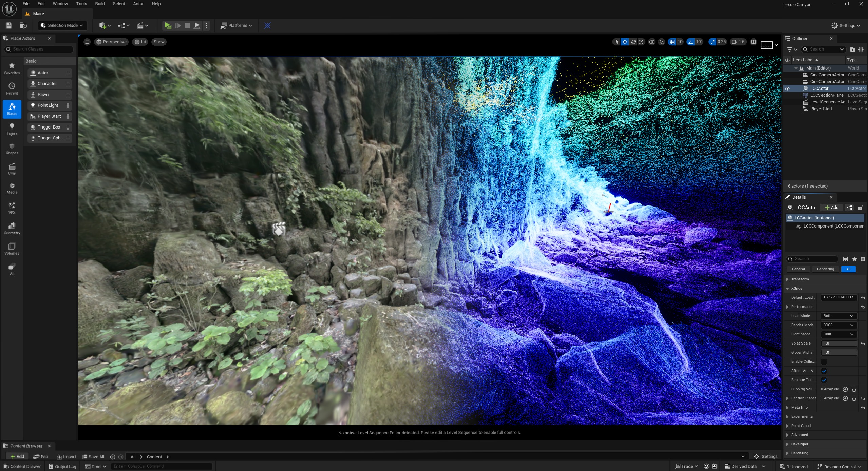
Task: Select the rotate gizmo tool
Action: pyautogui.click(x=633, y=42)
